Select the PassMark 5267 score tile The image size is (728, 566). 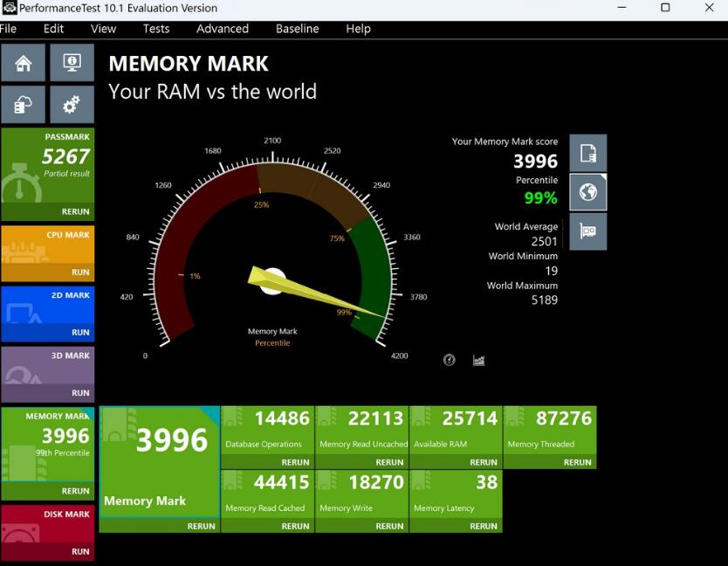point(47,166)
